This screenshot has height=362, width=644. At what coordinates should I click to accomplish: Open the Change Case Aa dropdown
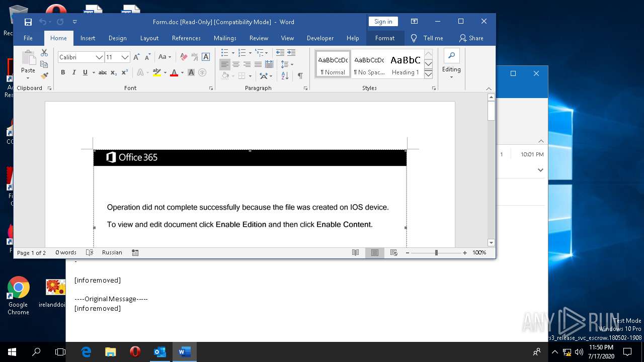[165, 57]
